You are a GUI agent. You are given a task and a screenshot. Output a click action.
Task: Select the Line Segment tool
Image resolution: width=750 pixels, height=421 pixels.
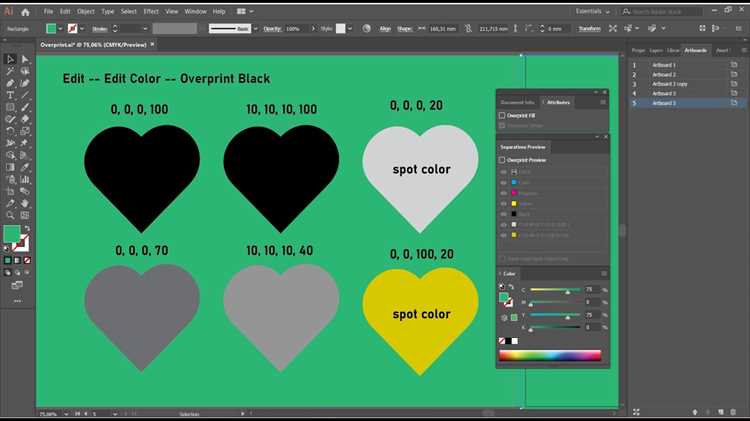coord(25,95)
